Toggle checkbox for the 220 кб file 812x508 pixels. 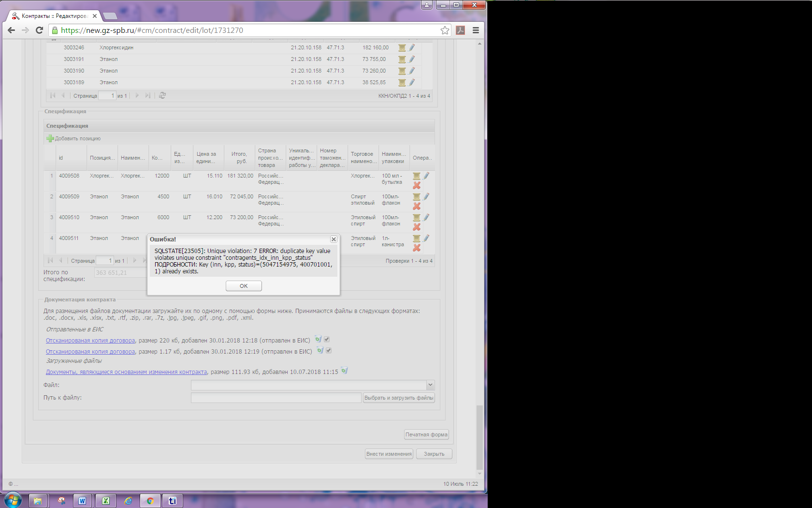point(327,340)
